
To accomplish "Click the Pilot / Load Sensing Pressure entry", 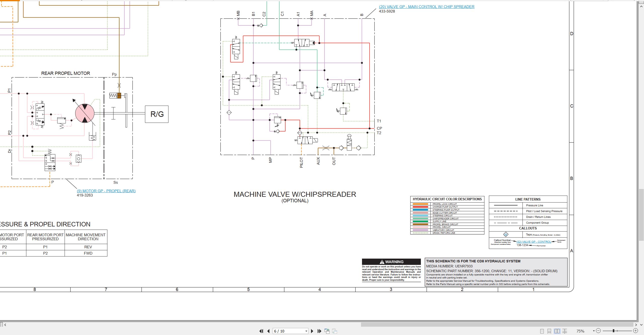I will click(544, 211).
